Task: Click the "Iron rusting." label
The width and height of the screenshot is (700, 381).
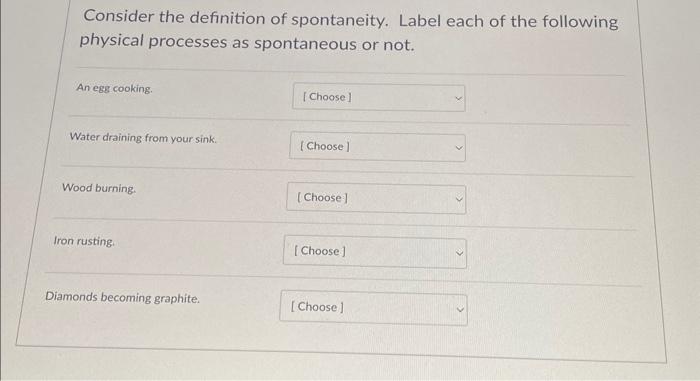Action: point(84,241)
